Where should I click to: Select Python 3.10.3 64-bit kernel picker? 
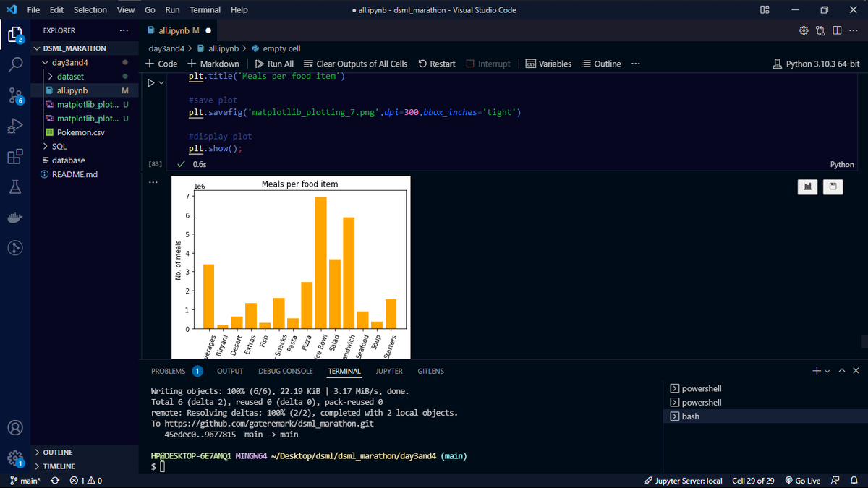point(816,64)
